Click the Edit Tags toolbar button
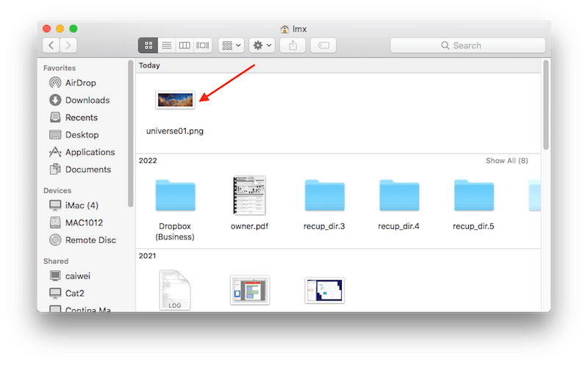 (x=323, y=46)
